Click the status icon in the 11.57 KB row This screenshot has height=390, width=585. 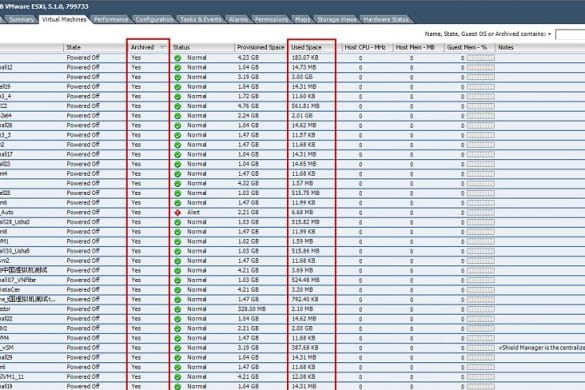tap(178, 135)
